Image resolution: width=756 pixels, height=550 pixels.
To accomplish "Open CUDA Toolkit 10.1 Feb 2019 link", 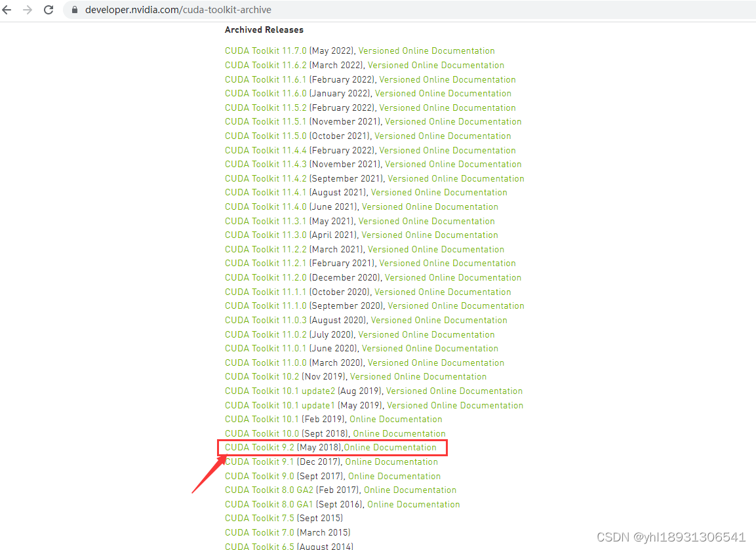I will click(262, 419).
